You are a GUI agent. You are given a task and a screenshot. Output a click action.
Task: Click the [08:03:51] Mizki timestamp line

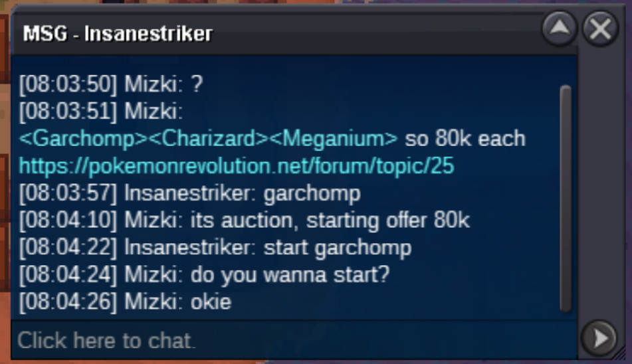coord(101,112)
